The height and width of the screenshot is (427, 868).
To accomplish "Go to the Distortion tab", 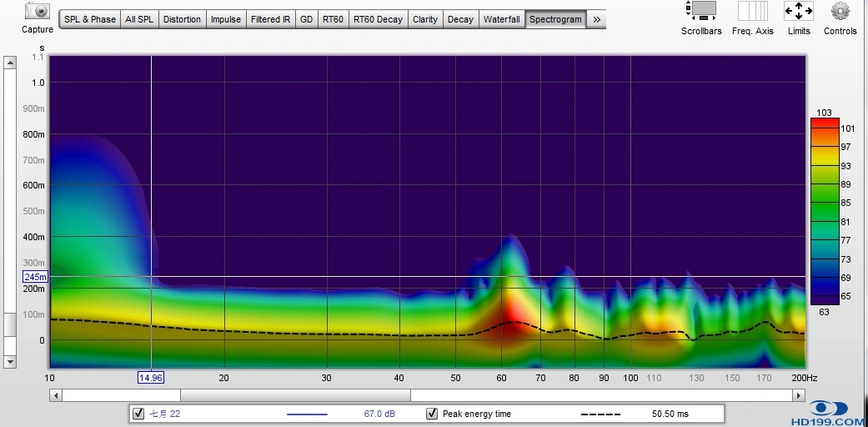I will tap(181, 19).
